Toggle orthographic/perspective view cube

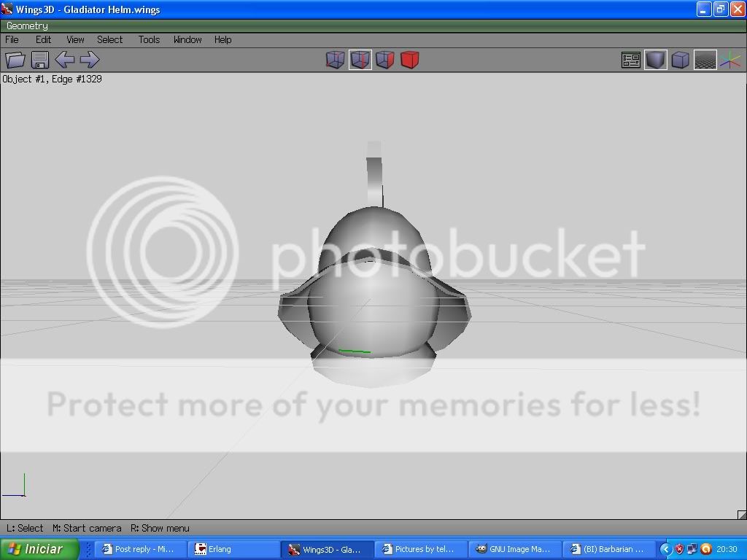tap(680, 60)
